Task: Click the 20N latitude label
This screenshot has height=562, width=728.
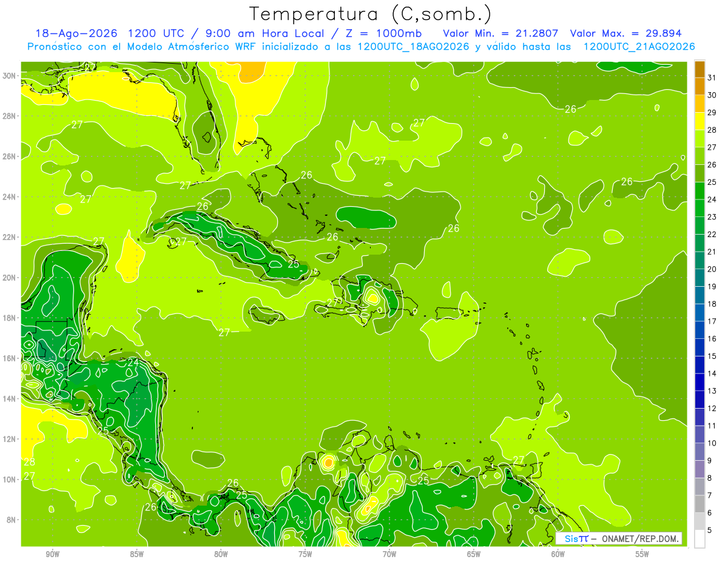Action: (10, 278)
